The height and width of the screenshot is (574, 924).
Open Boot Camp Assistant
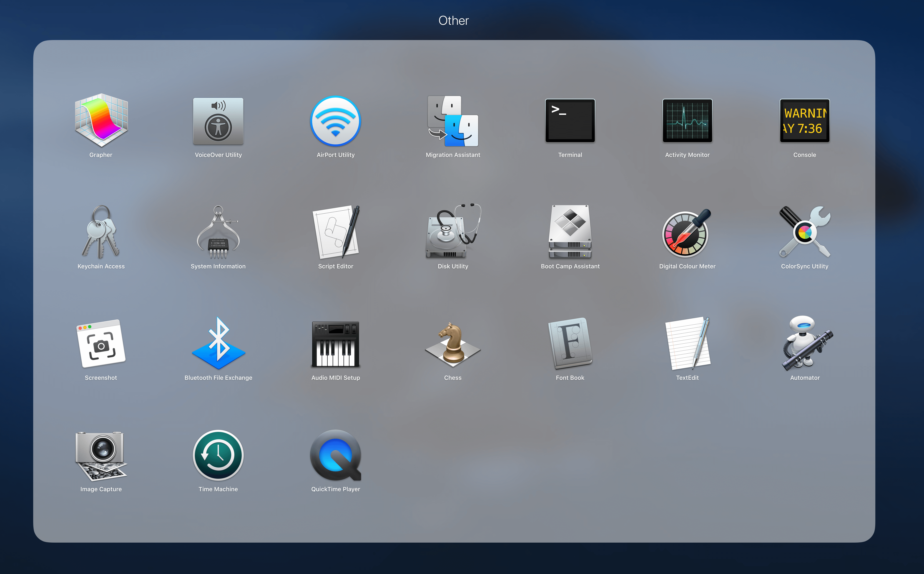570,232
